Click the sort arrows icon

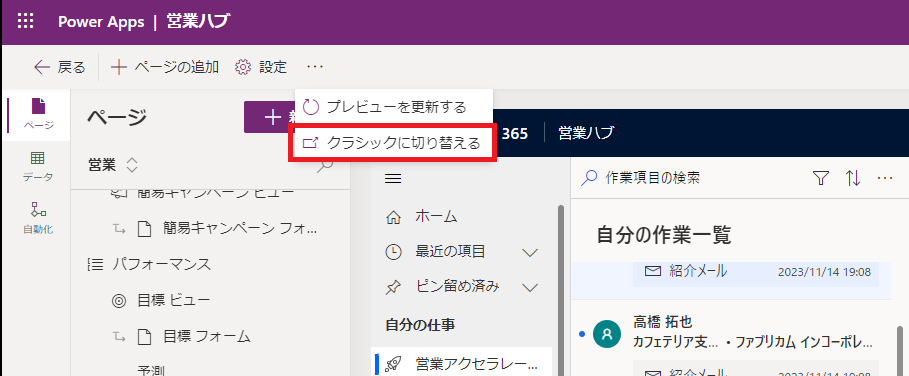853,178
